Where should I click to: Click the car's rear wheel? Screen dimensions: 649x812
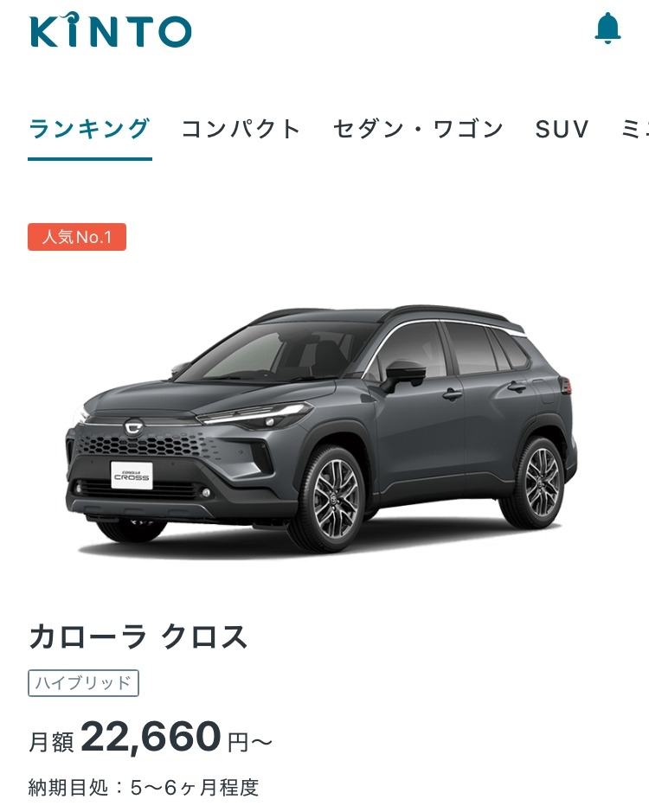tap(536, 483)
